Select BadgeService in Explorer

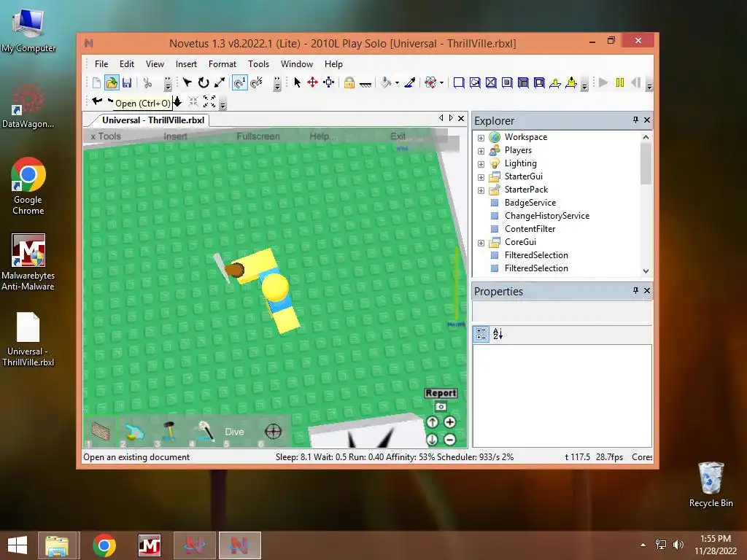[530, 203]
